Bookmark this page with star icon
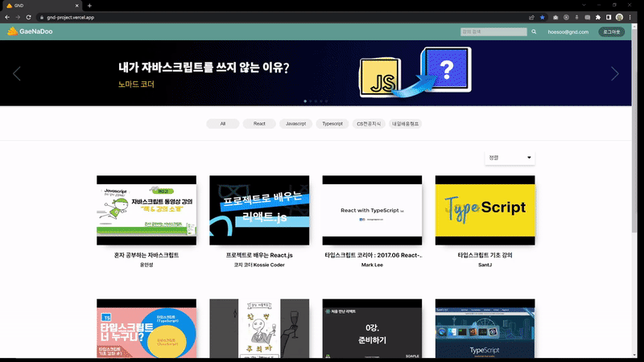The width and height of the screenshot is (644, 362). pyautogui.click(x=543, y=17)
